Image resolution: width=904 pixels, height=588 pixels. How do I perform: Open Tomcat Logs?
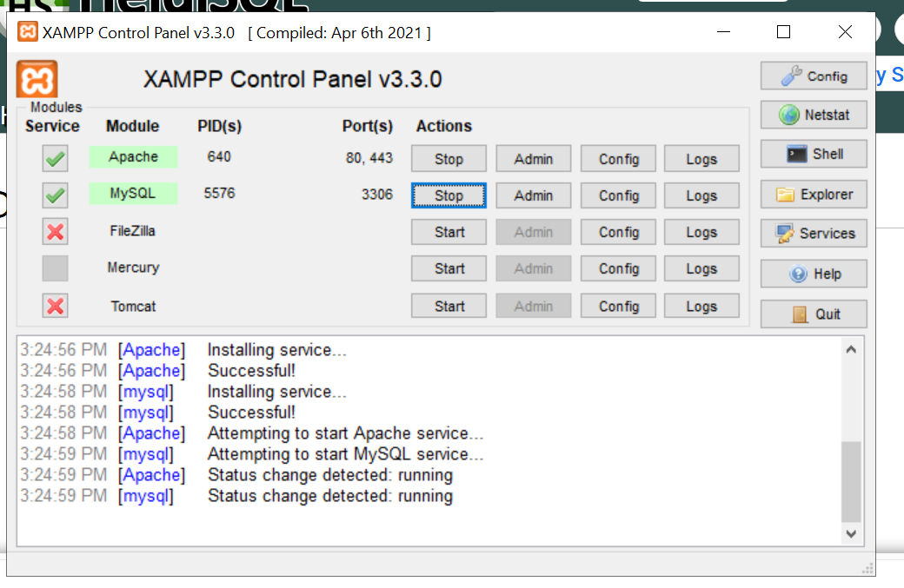[x=701, y=306]
